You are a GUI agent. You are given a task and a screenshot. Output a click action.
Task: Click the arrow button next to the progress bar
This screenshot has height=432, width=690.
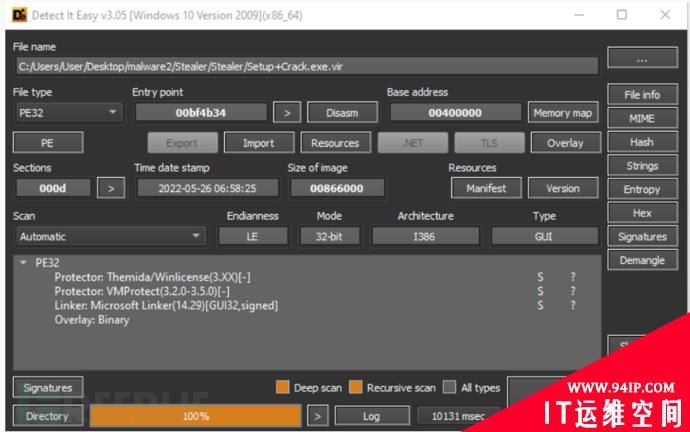[x=317, y=416]
